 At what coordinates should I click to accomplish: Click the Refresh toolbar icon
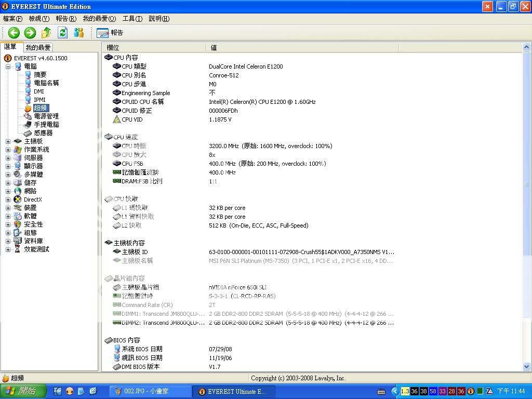pyautogui.click(x=62, y=33)
